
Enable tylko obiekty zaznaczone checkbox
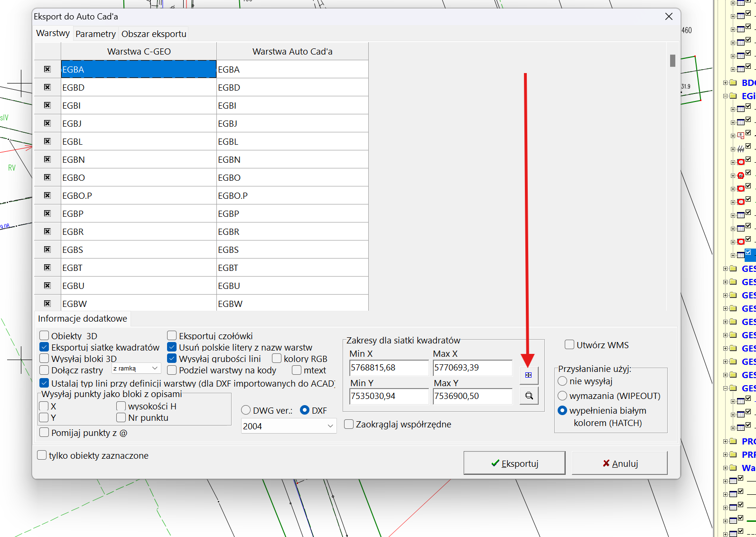(x=42, y=455)
